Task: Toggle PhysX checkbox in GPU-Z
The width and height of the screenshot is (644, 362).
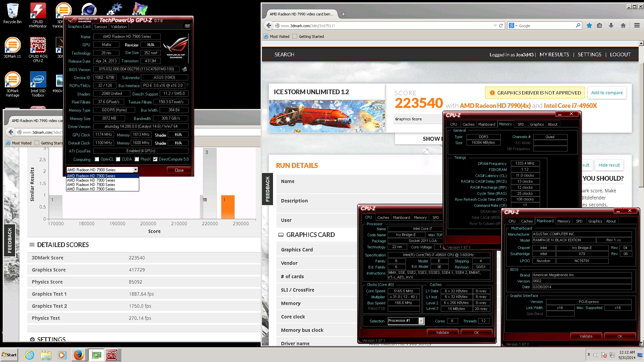Action: (137, 159)
